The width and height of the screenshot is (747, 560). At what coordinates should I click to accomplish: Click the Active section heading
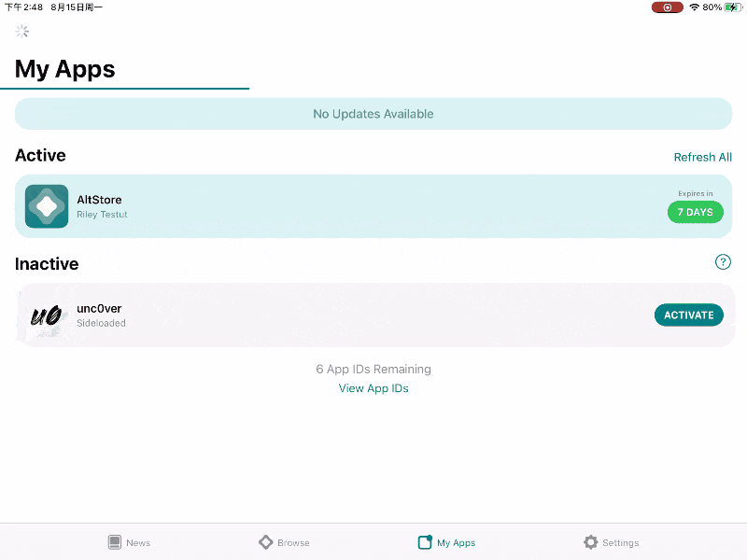tap(40, 155)
